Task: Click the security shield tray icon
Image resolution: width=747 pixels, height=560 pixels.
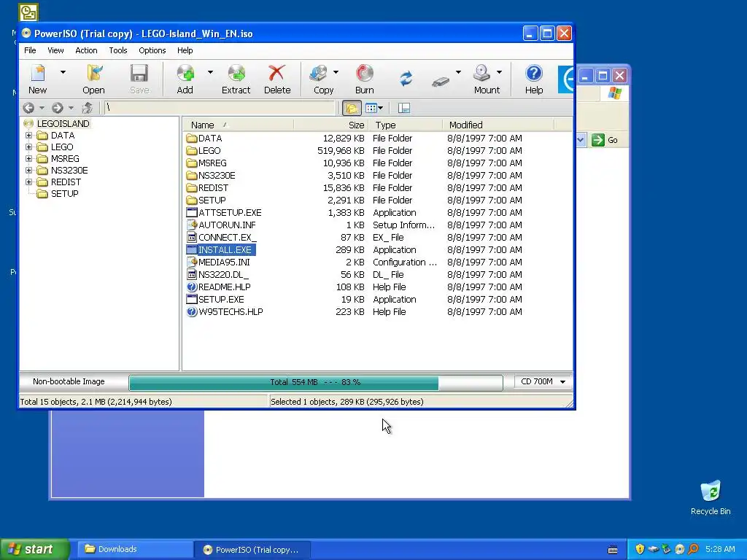Action: pyautogui.click(x=640, y=549)
